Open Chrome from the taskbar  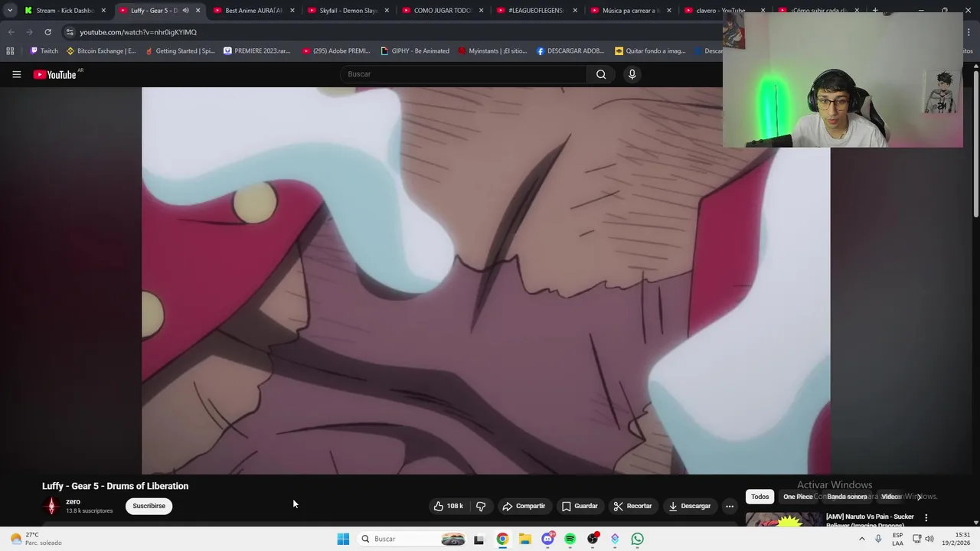click(x=502, y=539)
